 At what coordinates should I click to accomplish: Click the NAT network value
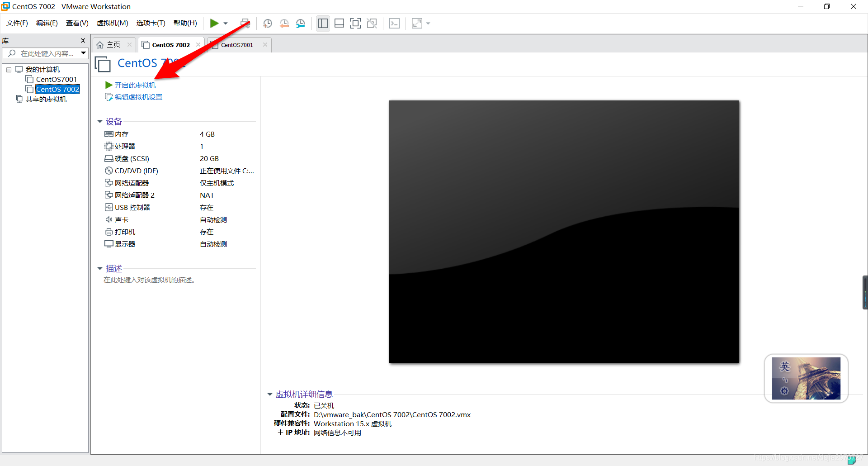[x=207, y=195]
